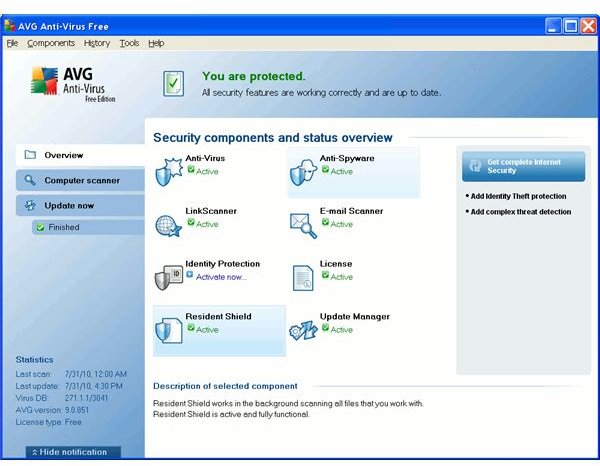This screenshot has height=466, width=600.
Task: Switch to the Overview section
Action: pyautogui.click(x=80, y=155)
